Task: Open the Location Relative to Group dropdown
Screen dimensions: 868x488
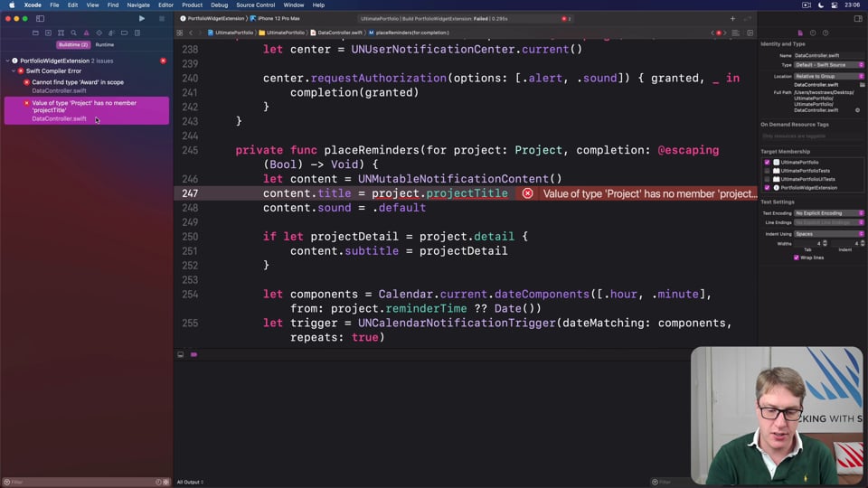Action: (829, 76)
